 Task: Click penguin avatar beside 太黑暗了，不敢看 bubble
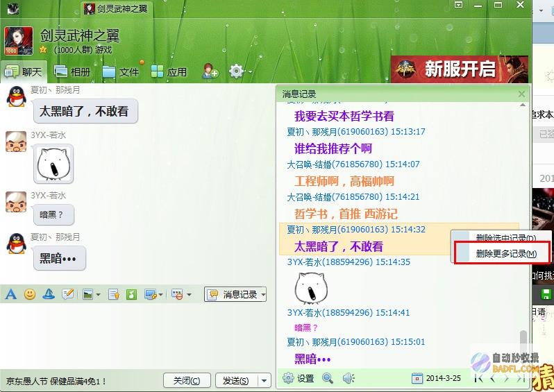(x=16, y=96)
